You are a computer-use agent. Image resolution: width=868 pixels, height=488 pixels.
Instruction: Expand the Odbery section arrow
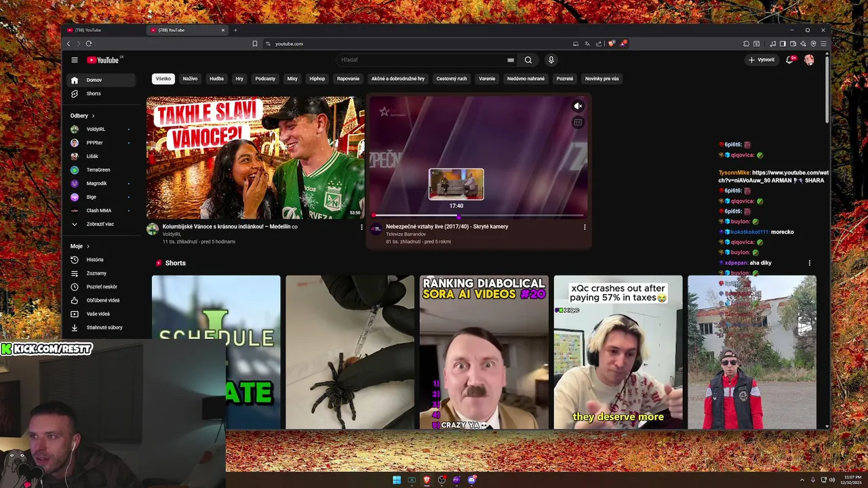pos(93,116)
